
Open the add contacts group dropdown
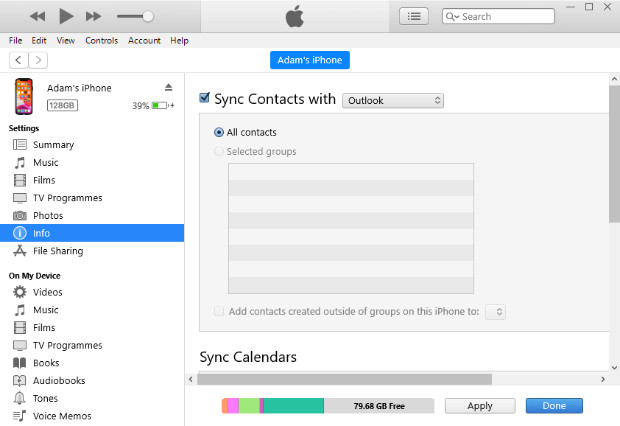(495, 312)
